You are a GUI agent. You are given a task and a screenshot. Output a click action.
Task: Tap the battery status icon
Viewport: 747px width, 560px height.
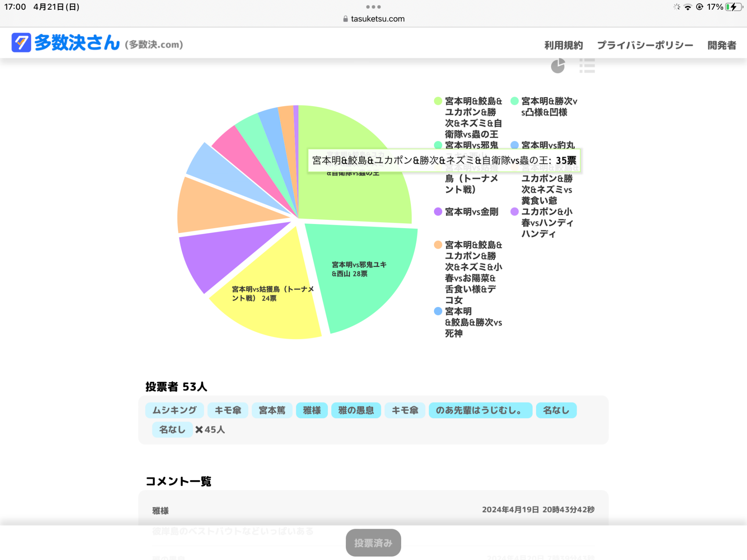coord(734,7)
